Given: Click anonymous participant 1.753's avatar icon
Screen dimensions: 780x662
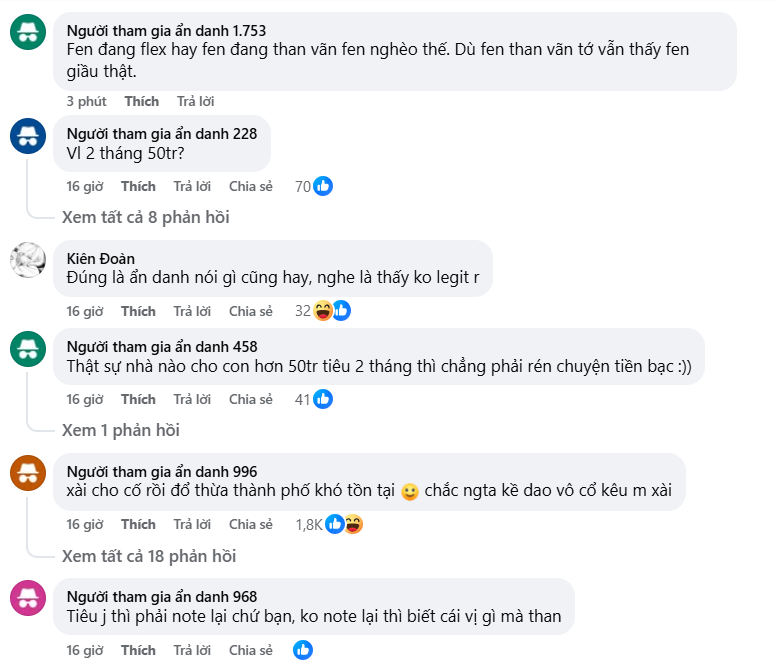Looking at the screenshot, I should coord(27,33).
